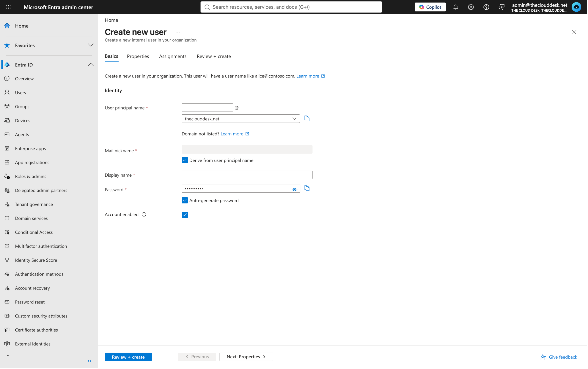Click the search resources box

pos(291,7)
